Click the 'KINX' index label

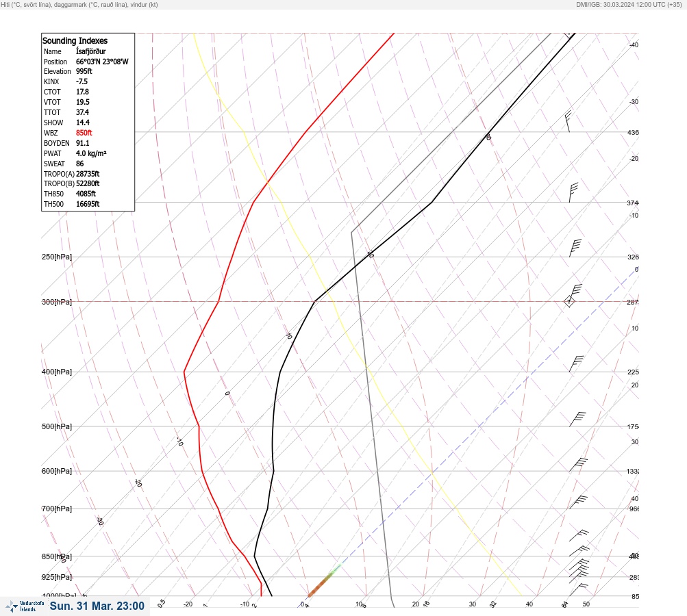(51, 81)
